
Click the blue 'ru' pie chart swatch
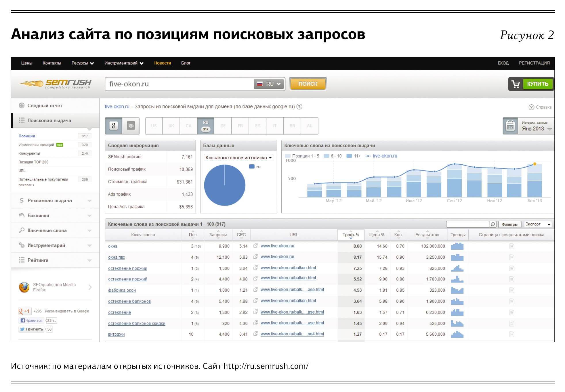pos(252,166)
